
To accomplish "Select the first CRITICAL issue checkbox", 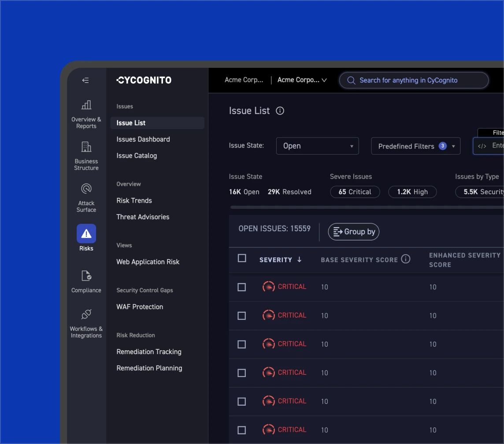I will point(241,287).
